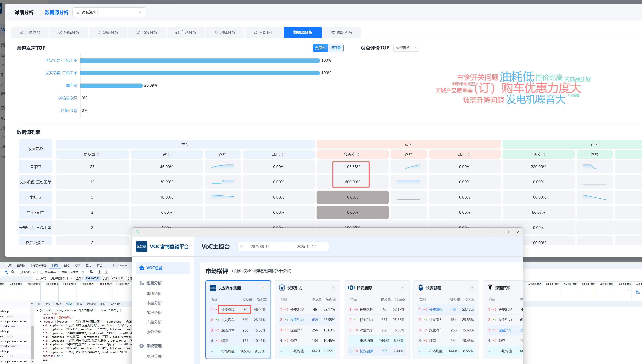Click the import HAR upload icon
This screenshot has height=364, width=642.
click(x=99, y=272)
